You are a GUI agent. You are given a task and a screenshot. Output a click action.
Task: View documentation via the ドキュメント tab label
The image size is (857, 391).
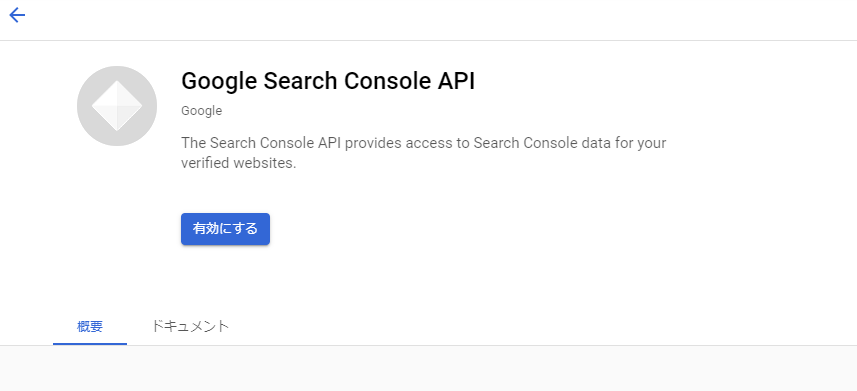(189, 326)
